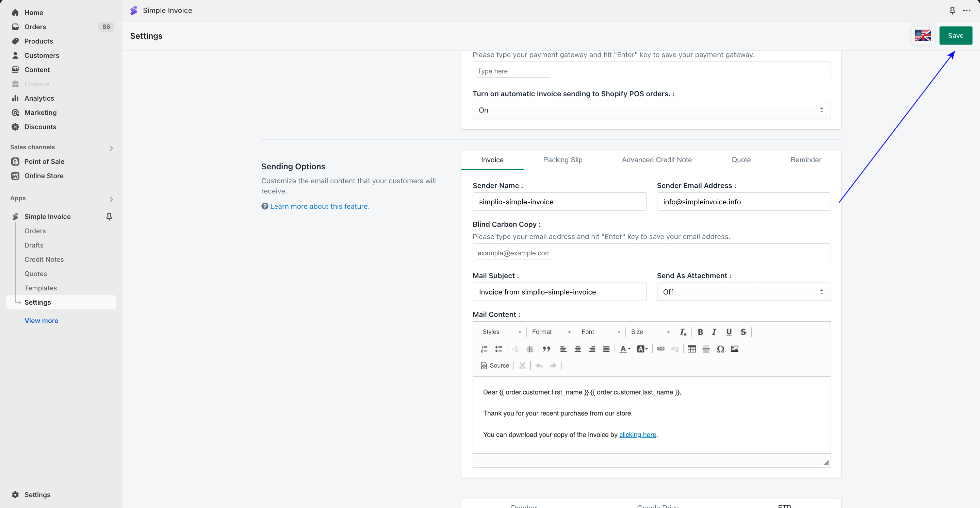Click the insert special character Omega icon

tap(720, 349)
